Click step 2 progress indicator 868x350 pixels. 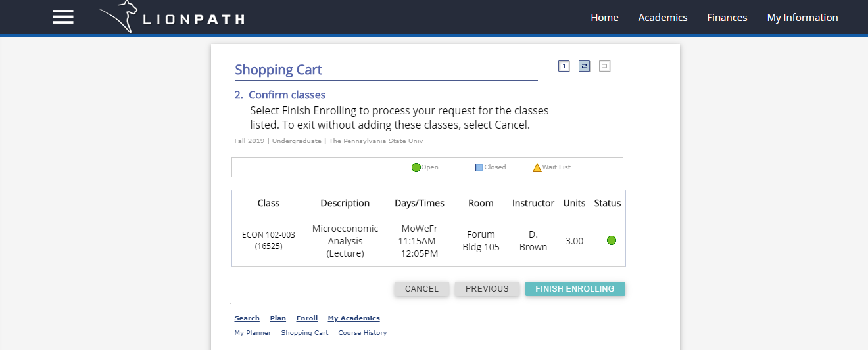pos(584,66)
